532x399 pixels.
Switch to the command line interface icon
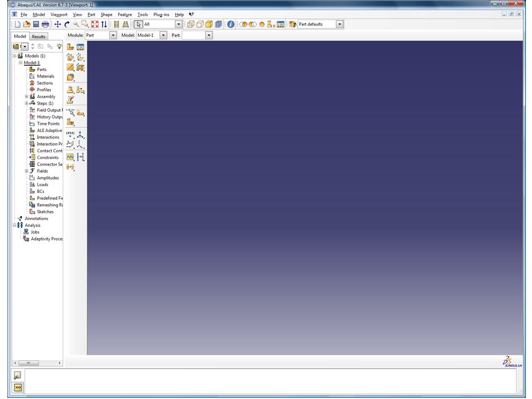(18, 387)
